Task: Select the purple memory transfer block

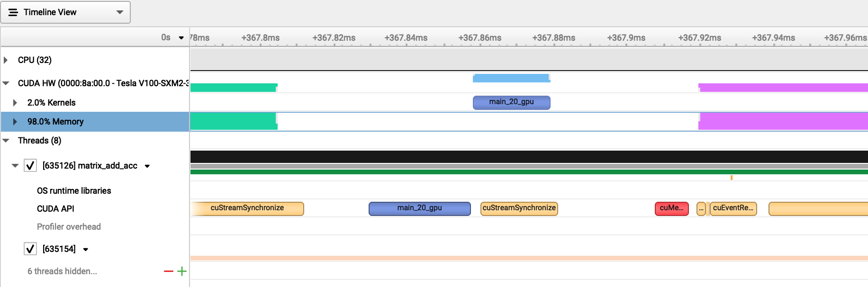Action: 783,121
